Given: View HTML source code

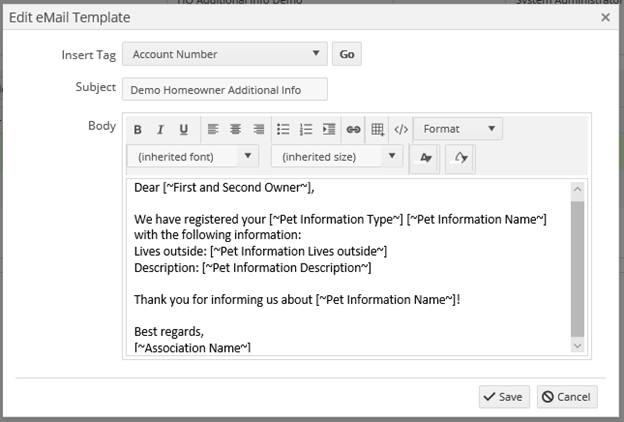Looking at the screenshot, I should pyautogui.click(x=401, y=129).
